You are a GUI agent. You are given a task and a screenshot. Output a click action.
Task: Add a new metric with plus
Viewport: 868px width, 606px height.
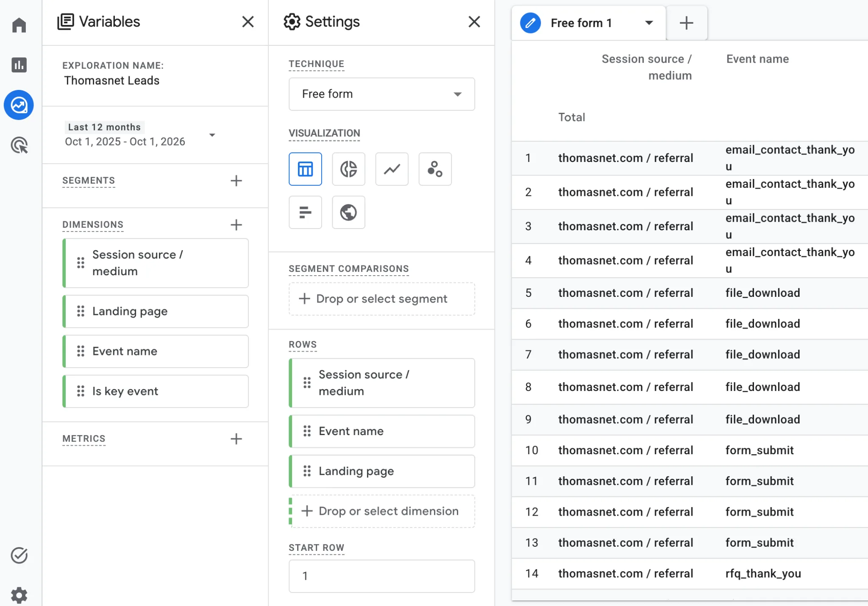(x=236, y=438)
